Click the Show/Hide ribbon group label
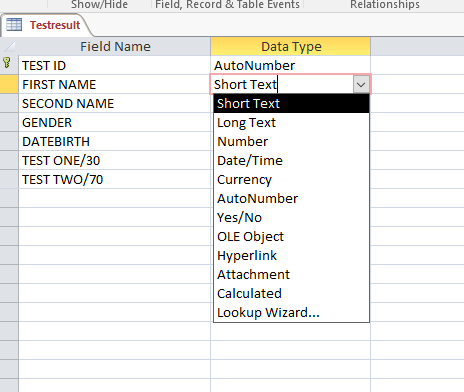The height and width of the screenshot is (392, 464). (x=99, y=4)
